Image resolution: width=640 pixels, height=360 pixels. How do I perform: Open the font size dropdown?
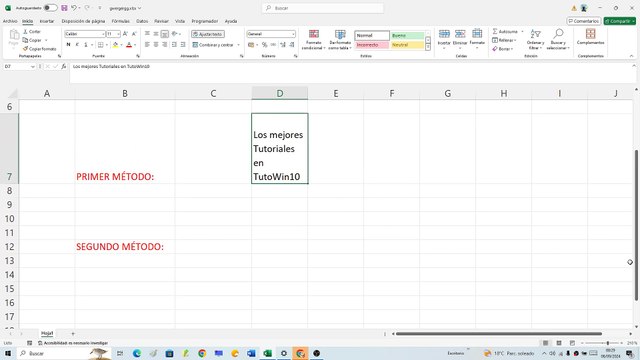118,34
